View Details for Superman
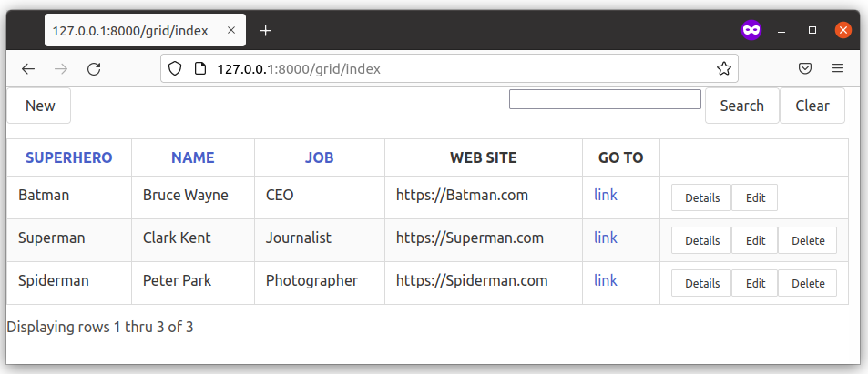Image resolution: width=868 pixels, height=374 pixels. tap(701, 240)
